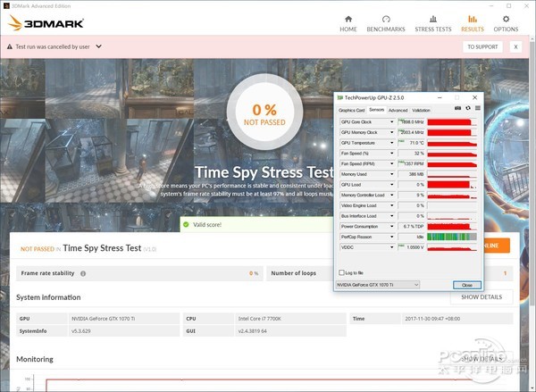536x392 pixels.
Task: Open the GPU Temperature sensor dropdown
Action: coord(391,142)
